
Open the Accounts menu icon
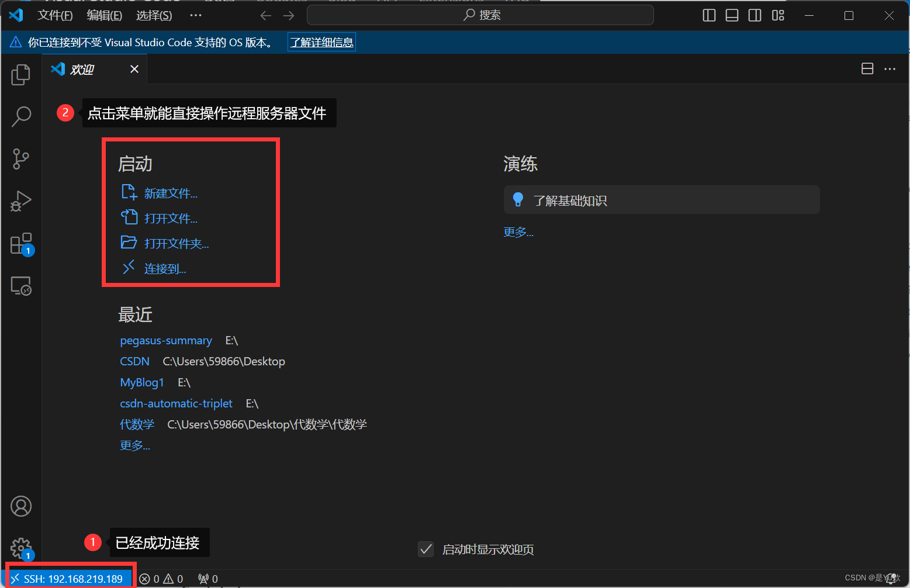click(x=21, y=506)
